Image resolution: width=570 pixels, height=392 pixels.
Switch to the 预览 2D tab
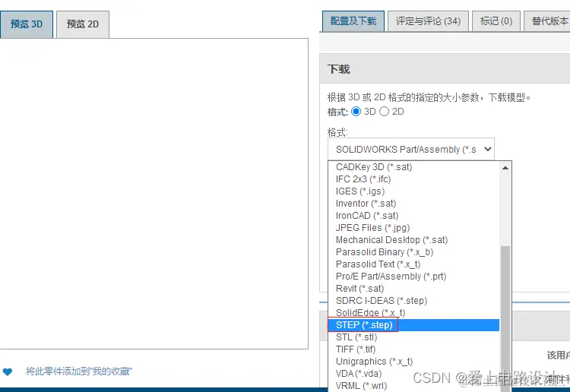(x=83, y=24)
